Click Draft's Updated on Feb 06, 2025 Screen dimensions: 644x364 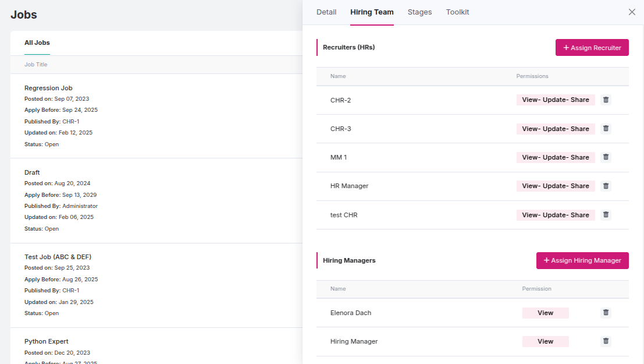[x=59, y=217]
